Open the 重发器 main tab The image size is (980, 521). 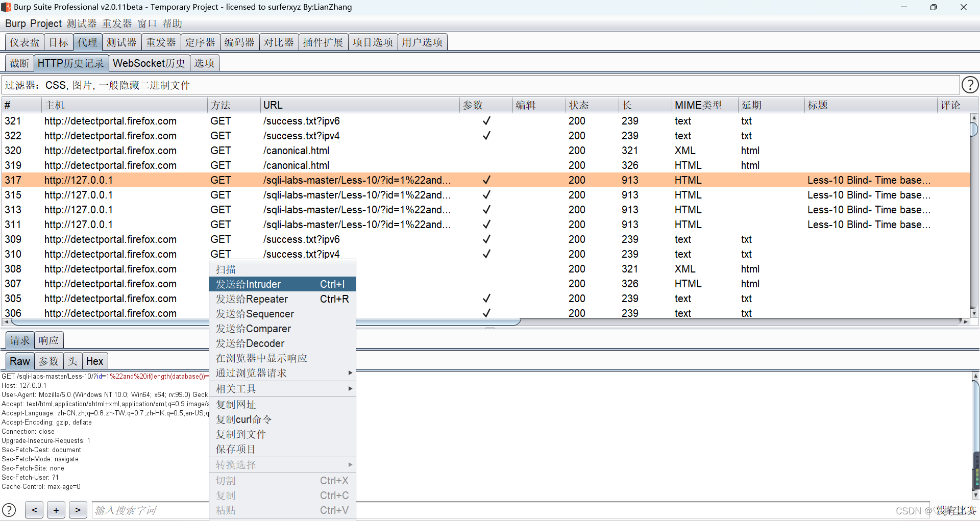click(161, 42)
